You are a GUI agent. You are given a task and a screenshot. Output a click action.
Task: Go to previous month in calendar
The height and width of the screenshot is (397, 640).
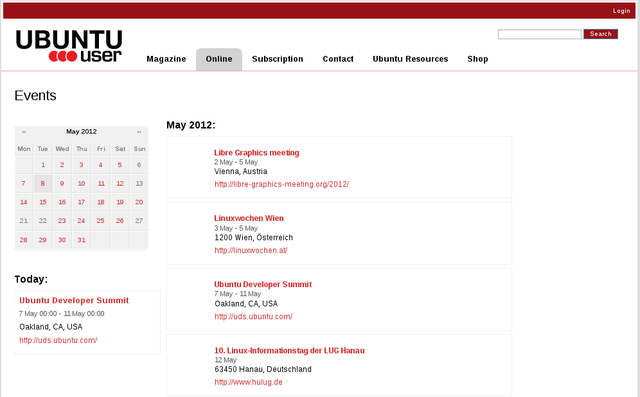point(24,132)
